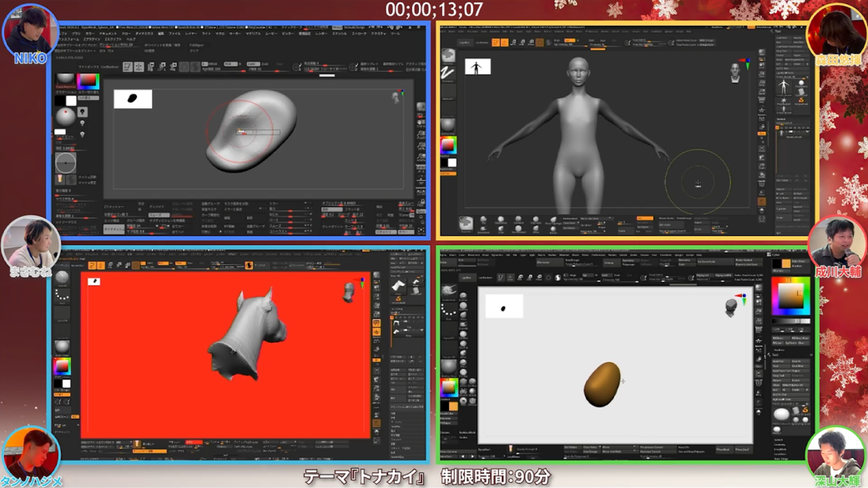868x488 pixels.
Task: Click the camera head icon on the red canvas
Action: 348,289
